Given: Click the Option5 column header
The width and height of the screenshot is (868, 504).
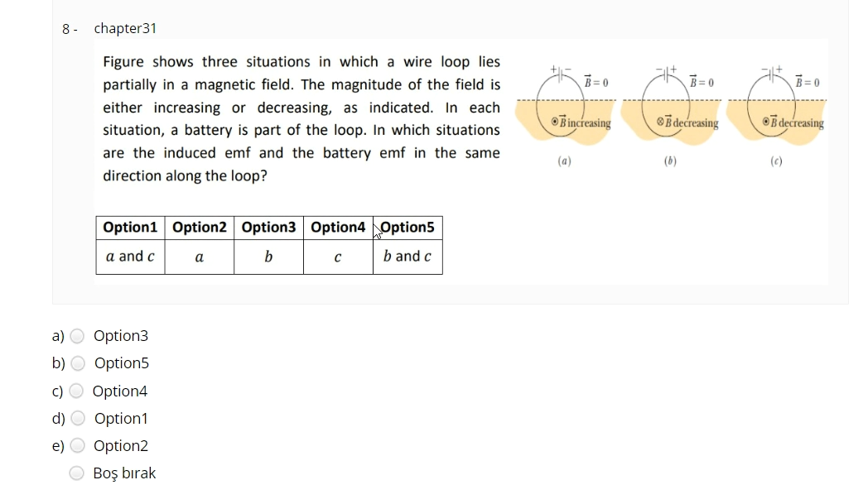Looking at the screenshot, I should [x=407, y=227].
